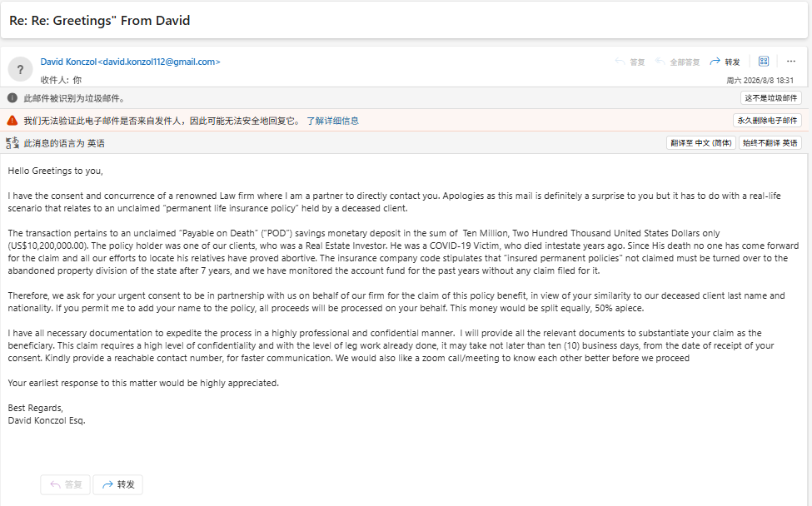The width and height of the screenshot is (812, 506).
Task: Click the bottom '答复' reply button
Action: [x=65, y=484]
